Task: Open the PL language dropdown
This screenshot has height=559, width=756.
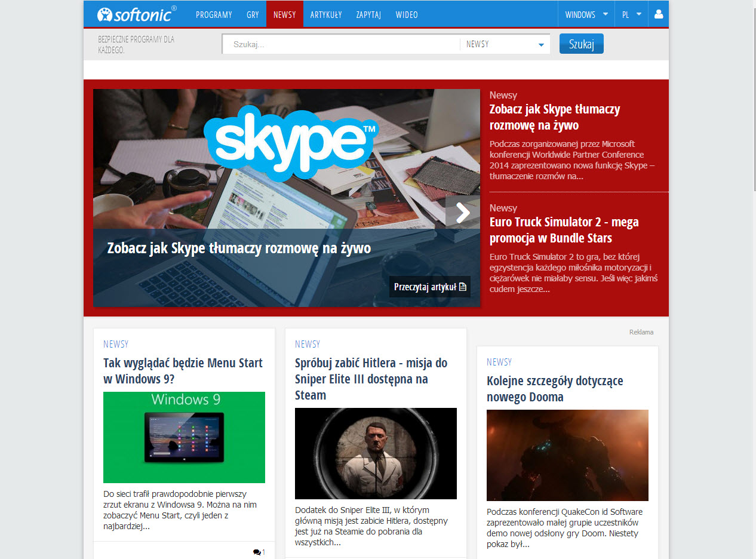Action: click(x=631, y=14)
